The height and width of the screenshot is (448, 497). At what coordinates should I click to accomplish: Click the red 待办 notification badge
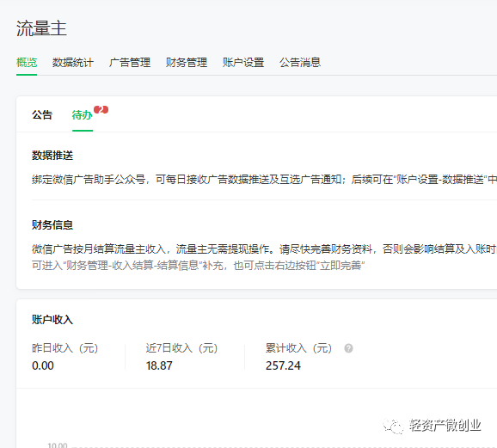(x=101, y=110)
